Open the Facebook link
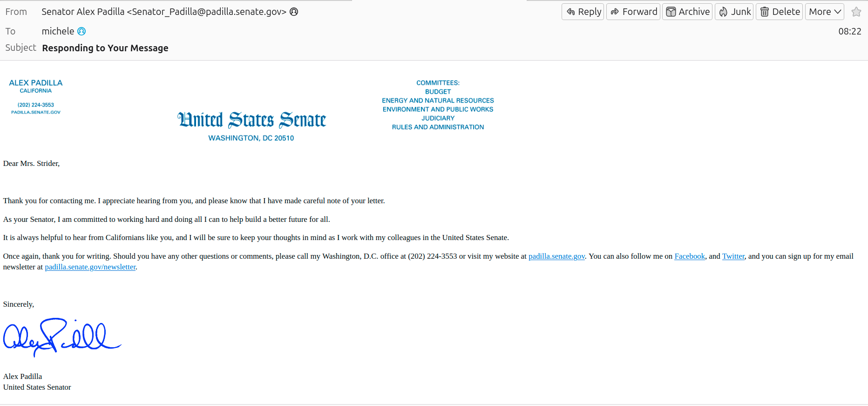868x406 pixels. 690,256
